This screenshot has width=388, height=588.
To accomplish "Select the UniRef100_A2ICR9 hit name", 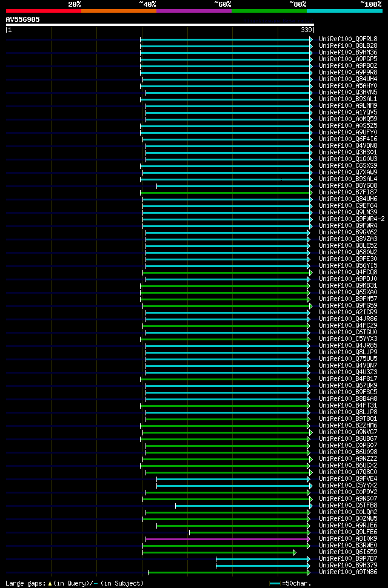I will [x=348, y=312].
